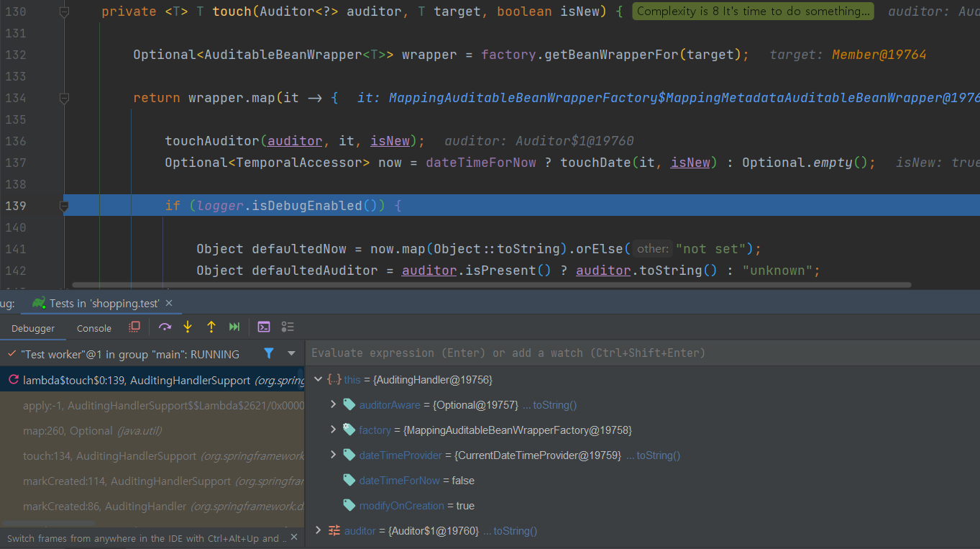Collapse the lambda fold at line 134
The image size is (980, 549).
coord(64,98)
